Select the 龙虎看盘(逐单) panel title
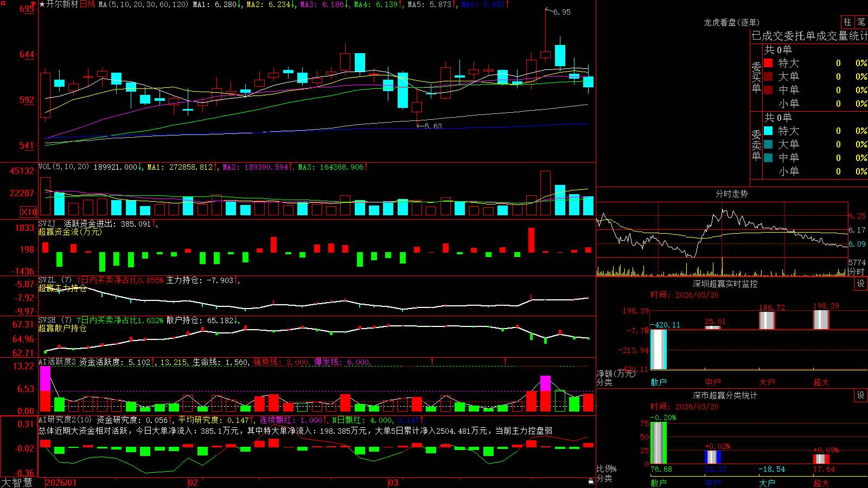 [731, 22]
